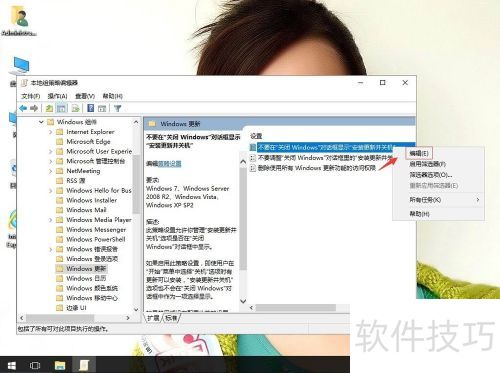The image size is (500, 373).
Task: Select the Administrator desktop folder icon
Action: 19,21
